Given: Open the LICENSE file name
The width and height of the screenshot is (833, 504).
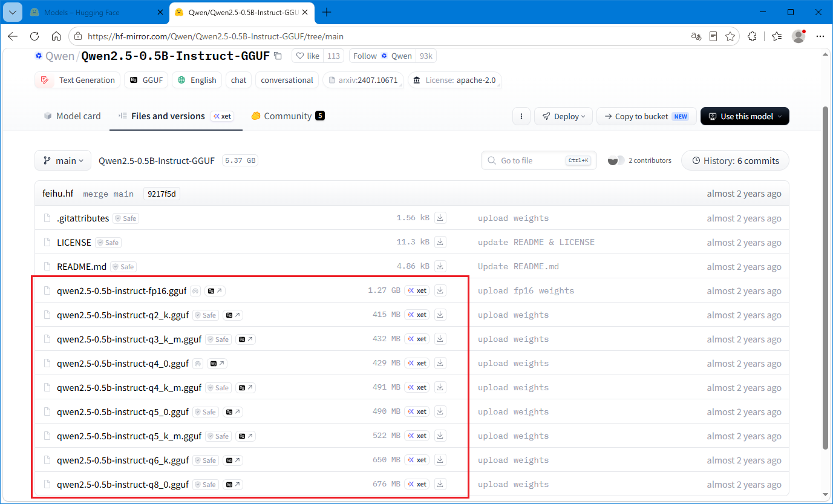Looking at the screenshot, I should [x=74, y=242].
